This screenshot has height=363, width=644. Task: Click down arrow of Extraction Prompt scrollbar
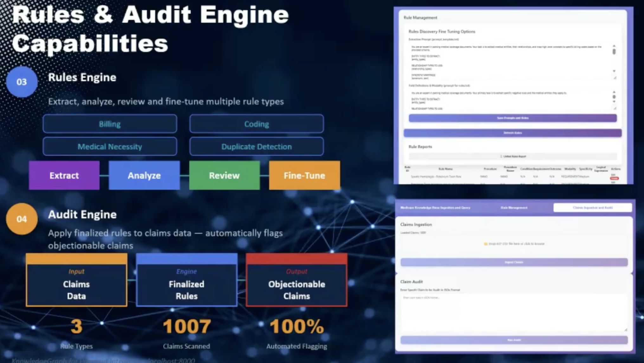point(614,71)
